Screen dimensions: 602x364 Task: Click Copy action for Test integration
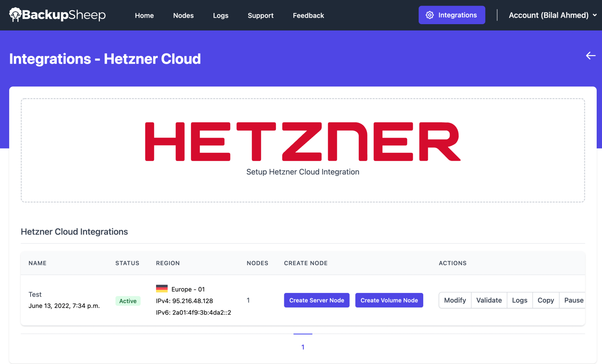(x=546, y=300)
